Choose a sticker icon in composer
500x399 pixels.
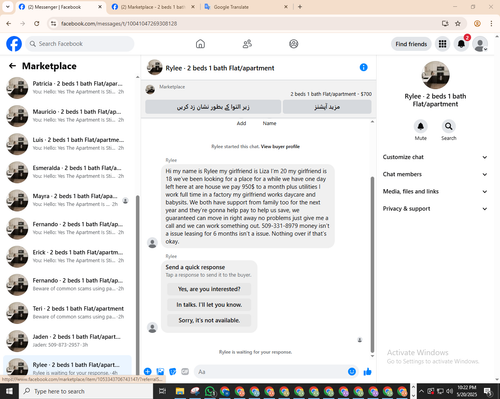point(173,371)
